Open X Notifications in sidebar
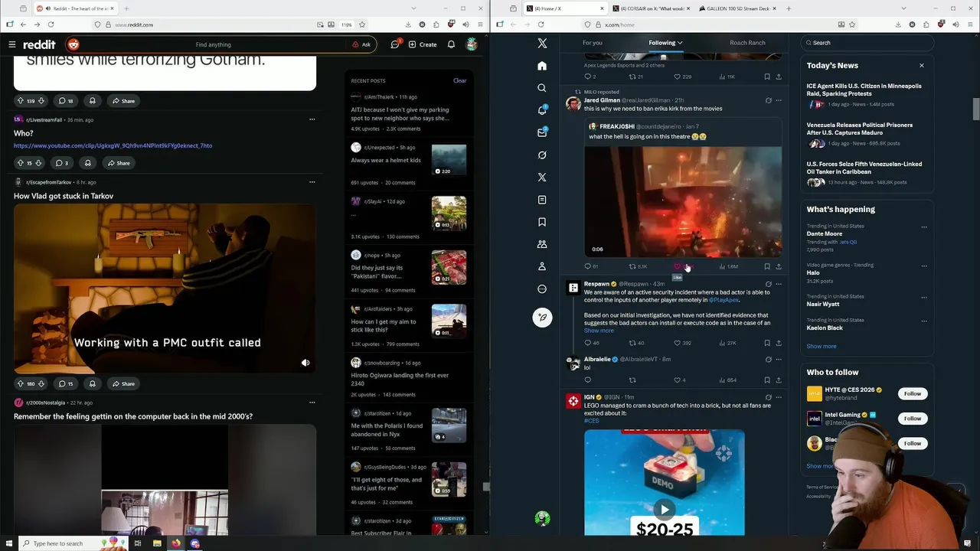Screen dimensions: 980x551 pyautogui.click(x=542, y=110)
